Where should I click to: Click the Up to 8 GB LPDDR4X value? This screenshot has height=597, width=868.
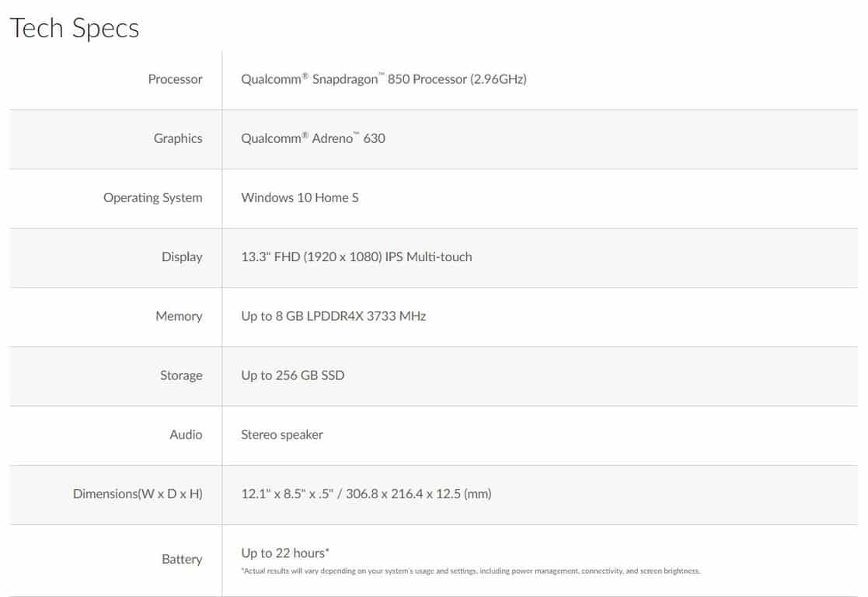click(333, 316)
